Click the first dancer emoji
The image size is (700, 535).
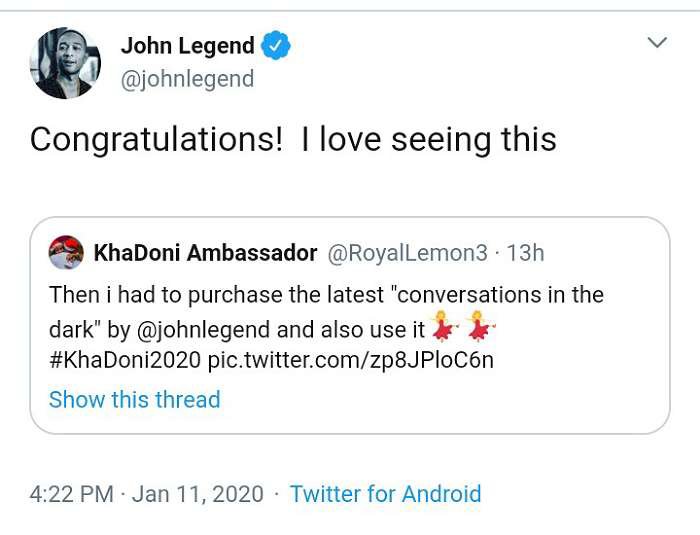pos(441,326)
